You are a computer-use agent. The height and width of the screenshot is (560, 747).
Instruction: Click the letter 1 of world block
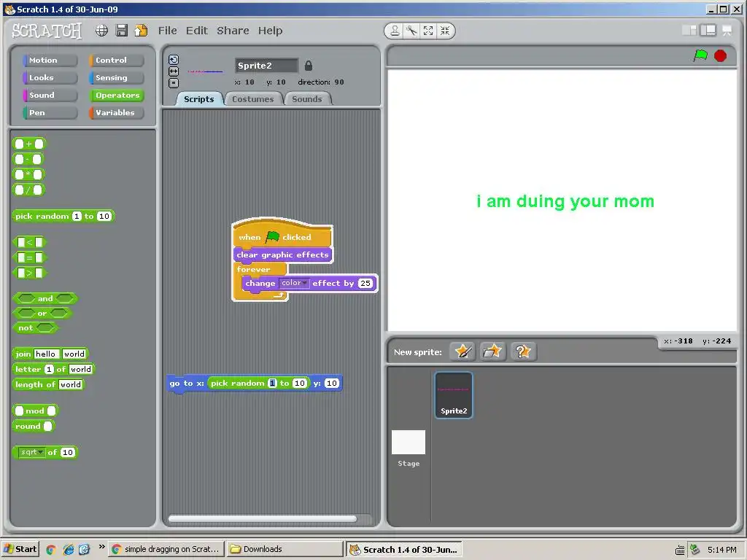[53, 369]
